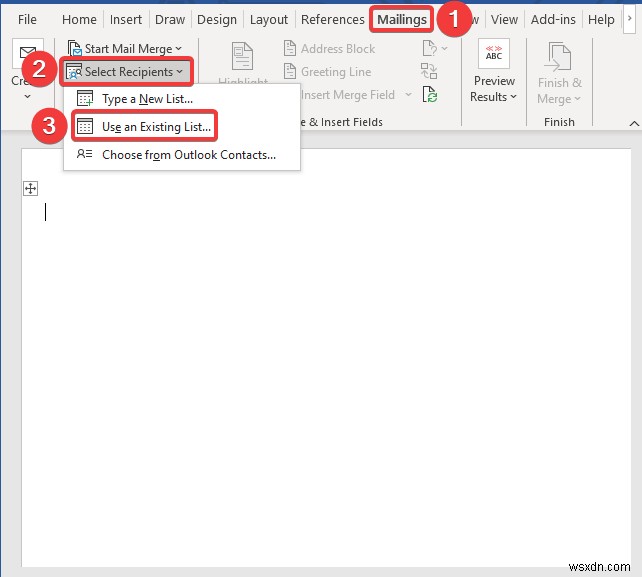Insert a Greeting Line

(328, 72)
